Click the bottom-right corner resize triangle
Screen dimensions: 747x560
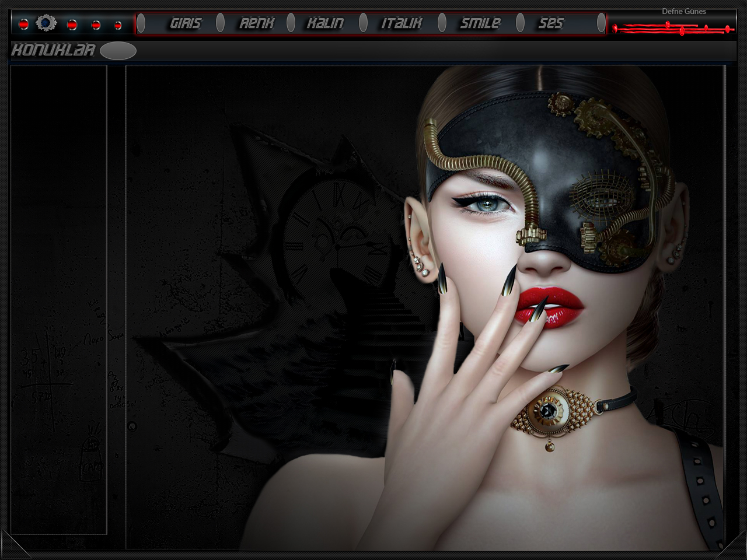[733, 546]
